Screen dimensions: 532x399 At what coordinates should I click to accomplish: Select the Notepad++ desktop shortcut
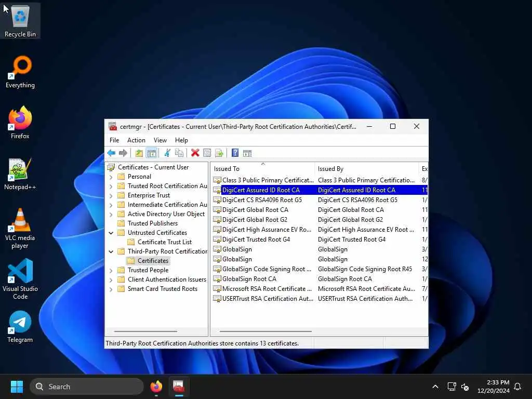point(20,174)
